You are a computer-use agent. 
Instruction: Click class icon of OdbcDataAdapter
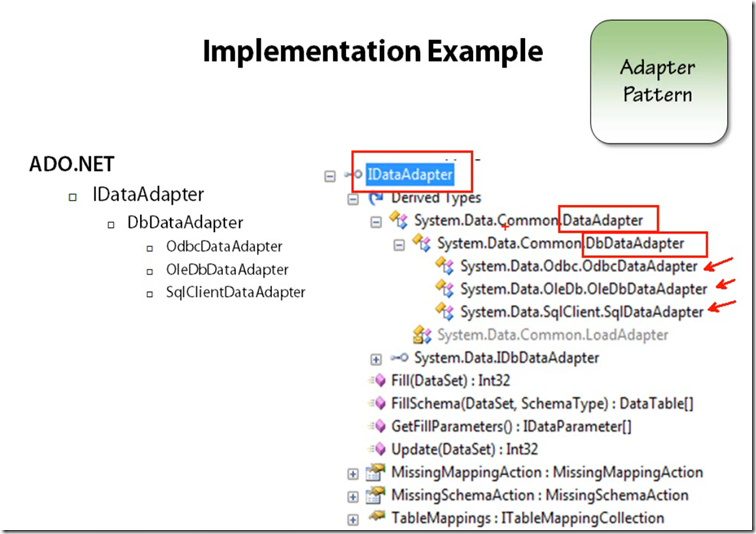click(445, 266)
